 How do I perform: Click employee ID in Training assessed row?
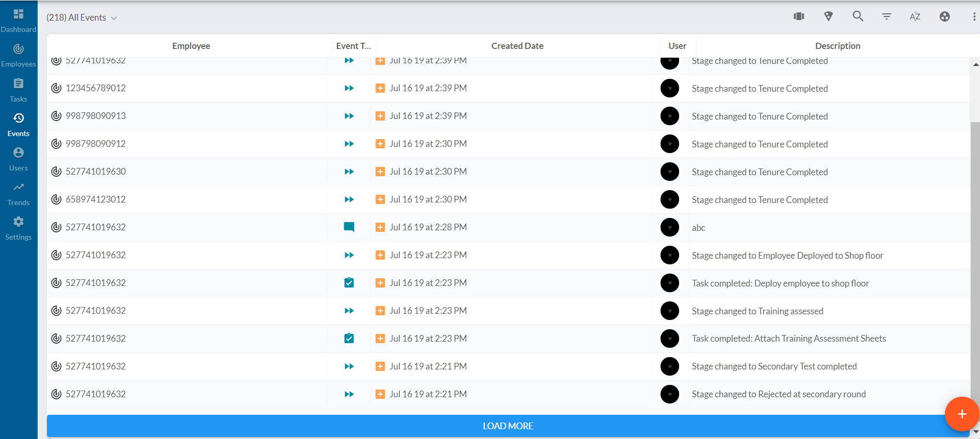95,311
